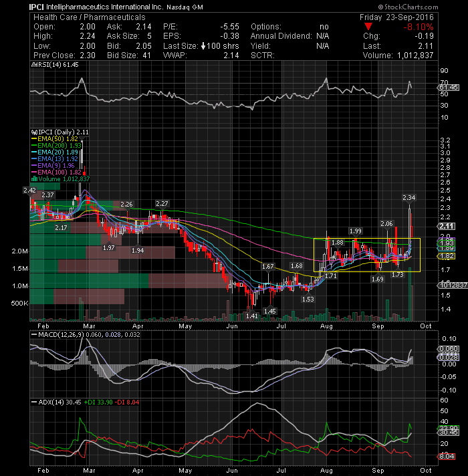Image resolution: width=468 pixels, height=476 pixels.
Task: Click the Prev Close value 2.30
Action: 88,55
